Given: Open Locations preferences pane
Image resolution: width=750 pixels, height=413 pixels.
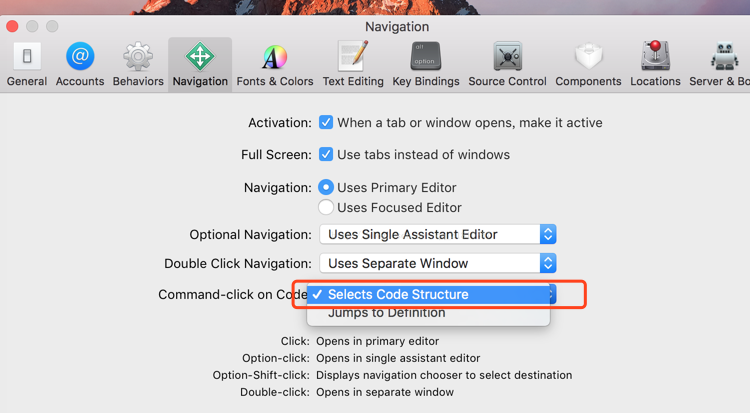Looking at the screenshot, I should (x=656, y=64).
